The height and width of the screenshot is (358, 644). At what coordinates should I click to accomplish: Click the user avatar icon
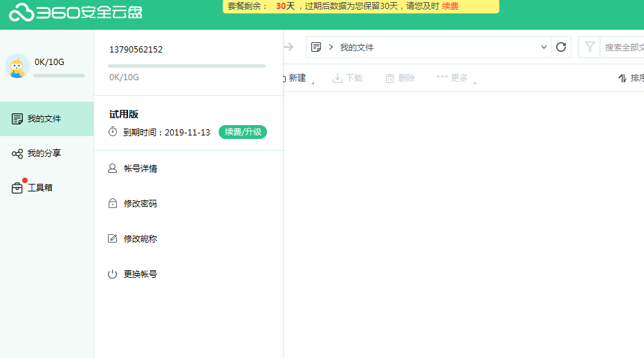pyautogui.click(x=17, y=66)
